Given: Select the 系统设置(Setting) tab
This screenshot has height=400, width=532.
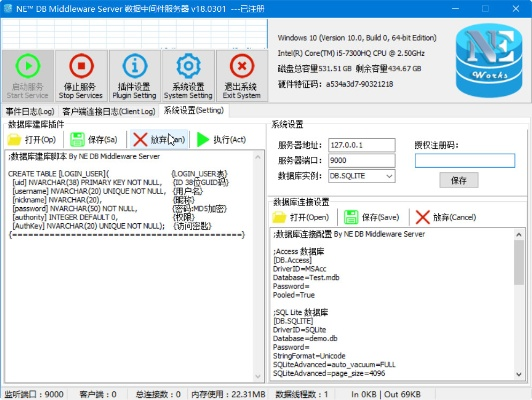Looking at the screenshot, I should (194, 111).
